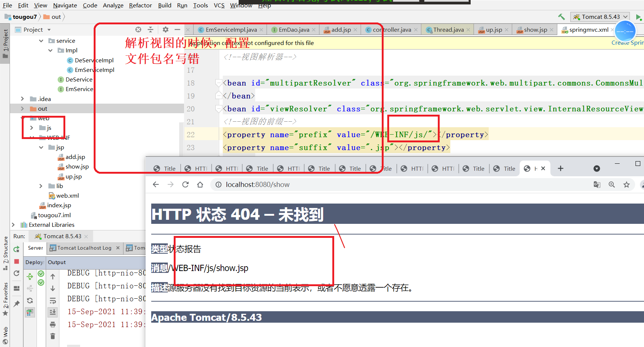Click the build hammer icon
This screenshot has height=347, width=644.
[x=561, y=17]
